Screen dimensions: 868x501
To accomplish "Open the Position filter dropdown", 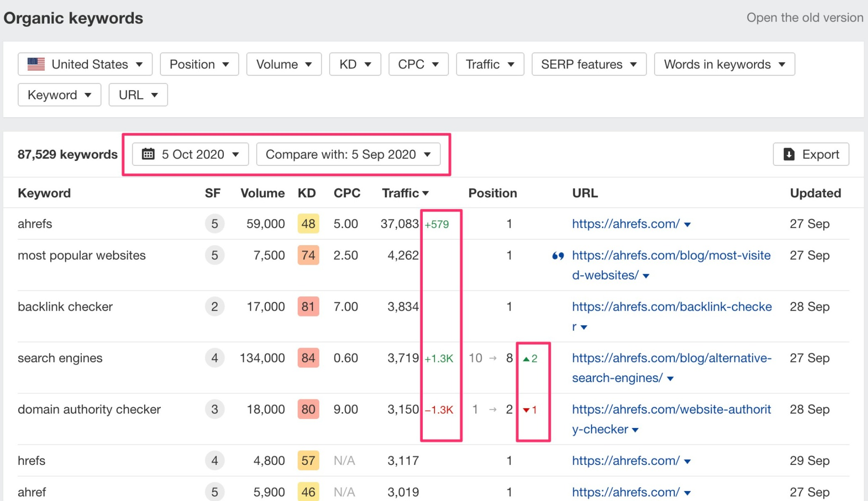I will coord(198,64).
